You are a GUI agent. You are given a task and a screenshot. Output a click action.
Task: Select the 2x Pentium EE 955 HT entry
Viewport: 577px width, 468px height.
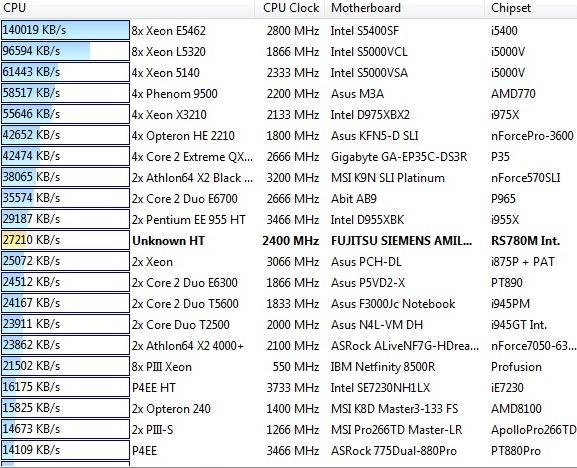click(x=188, y=219)
